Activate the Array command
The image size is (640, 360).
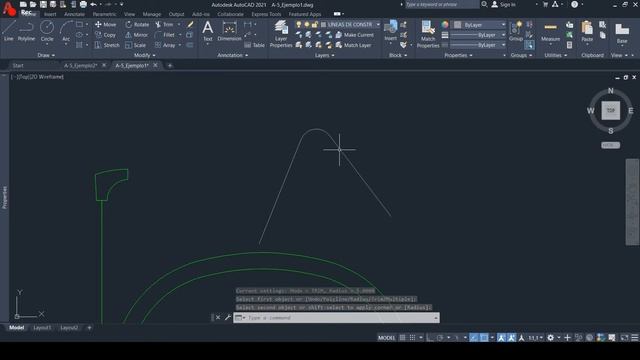point(165,45)
